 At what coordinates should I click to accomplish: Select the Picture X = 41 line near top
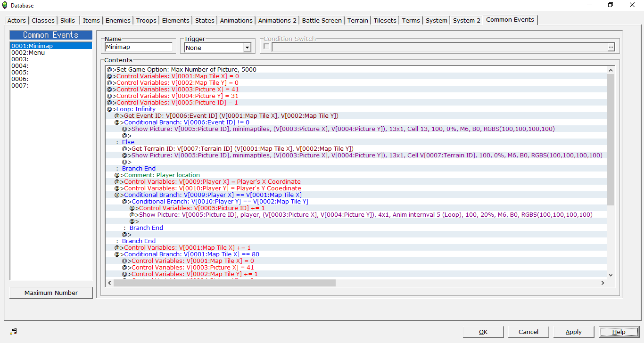click(x=356, y=89)
